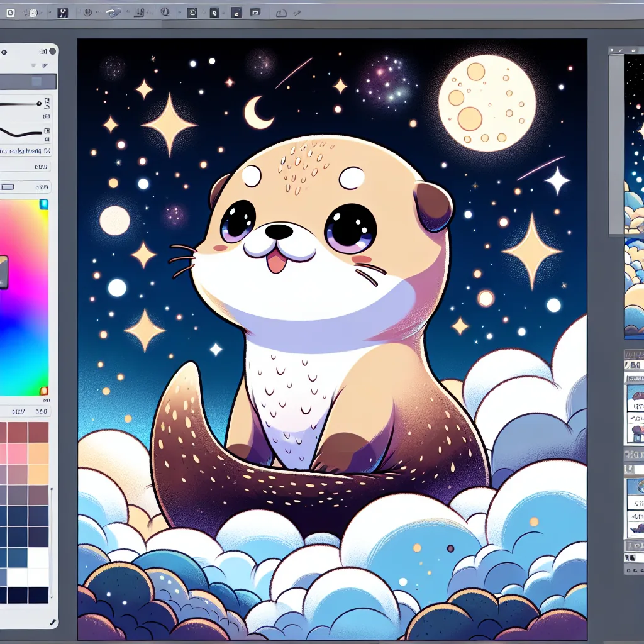
Task: Pick the peach swatch in the palette grid
Action: coord(38,453)
